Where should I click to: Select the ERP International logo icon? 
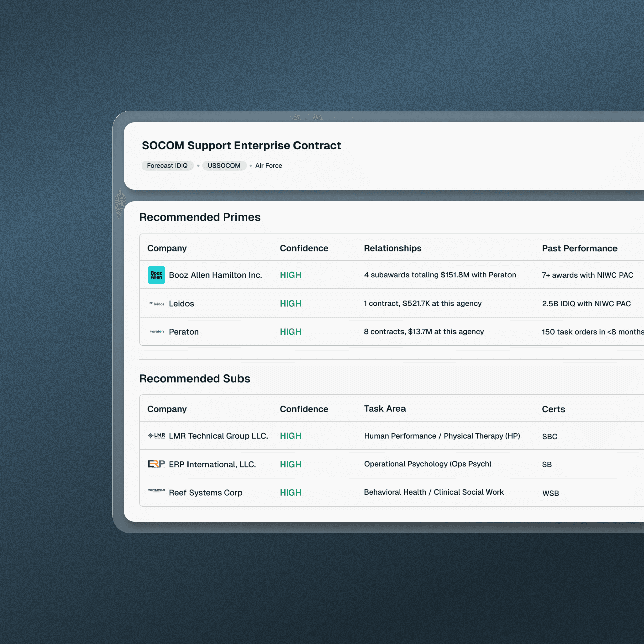click(x=156, y=464)
